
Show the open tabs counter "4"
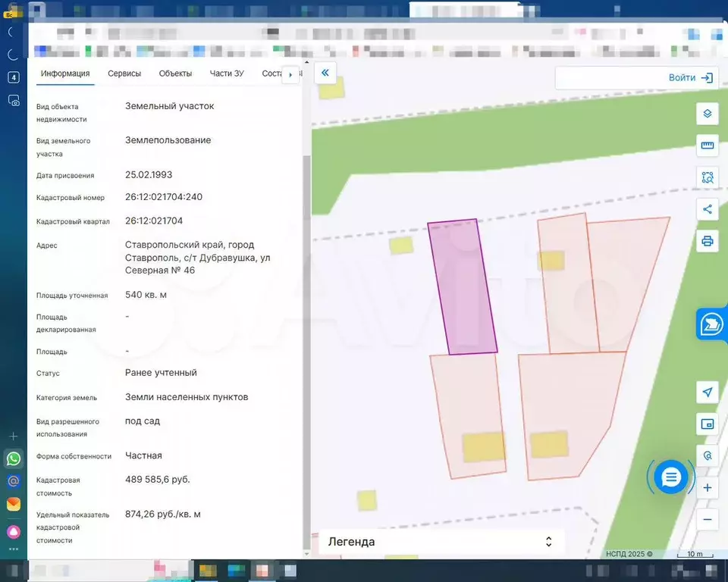(x=14, y=77)
